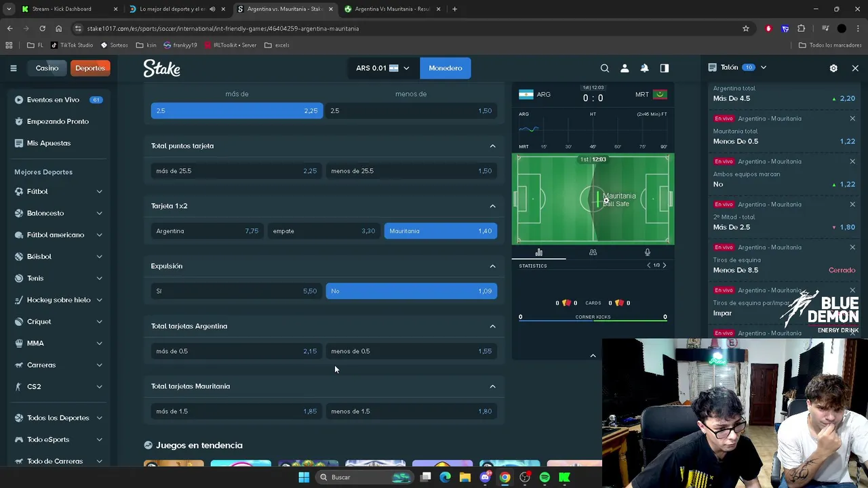Remove 2º Mitad total bet from slip
This screenshot has width=868, height=488.
click(852, 204)
